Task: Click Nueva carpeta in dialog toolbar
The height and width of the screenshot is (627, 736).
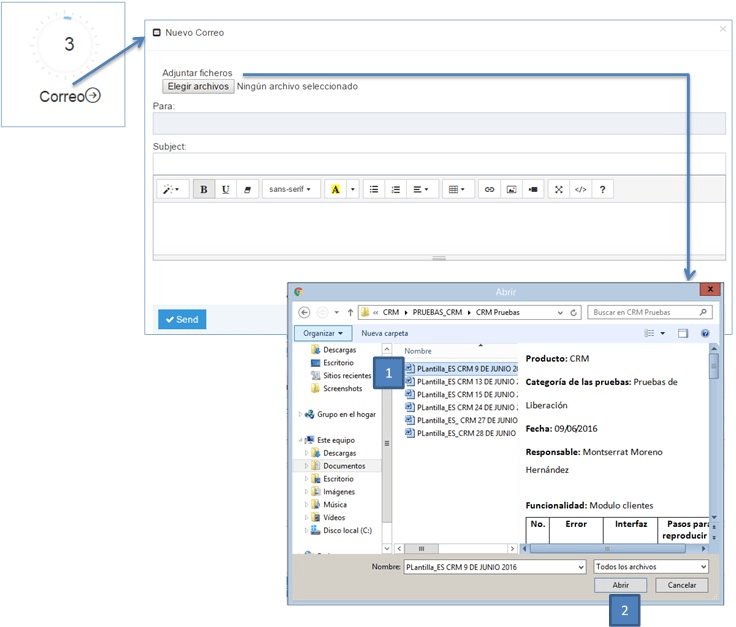Action: point(385,333)
